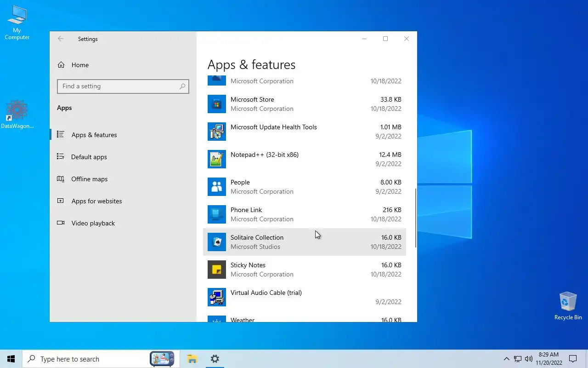Click the 8.00 KB size value
Screen dimensions: 588x368
(391, 182)
